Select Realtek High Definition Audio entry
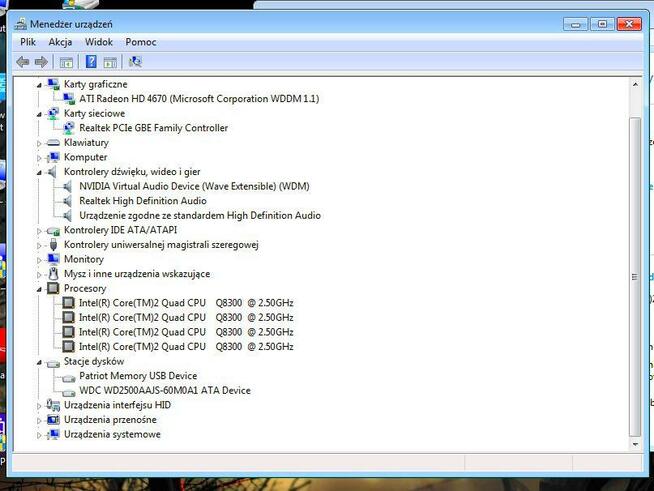Screen dimensions: 654x491 [x=143, y=201]
